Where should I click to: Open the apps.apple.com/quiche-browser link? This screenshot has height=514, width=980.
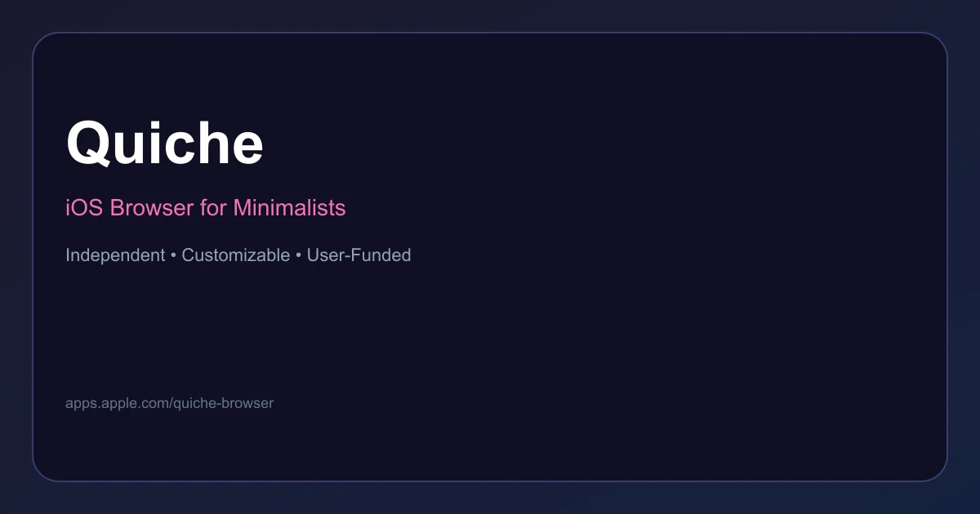[x=169, y=403]
